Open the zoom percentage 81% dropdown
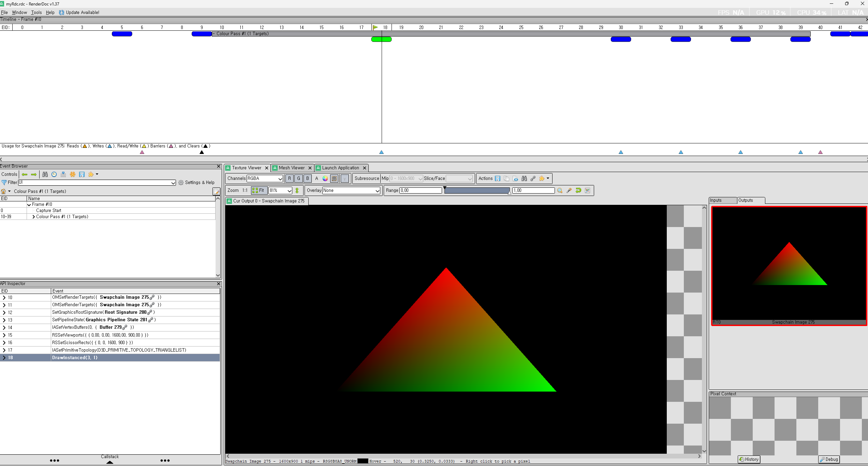868x466 pixels. [x=280, y=190]
